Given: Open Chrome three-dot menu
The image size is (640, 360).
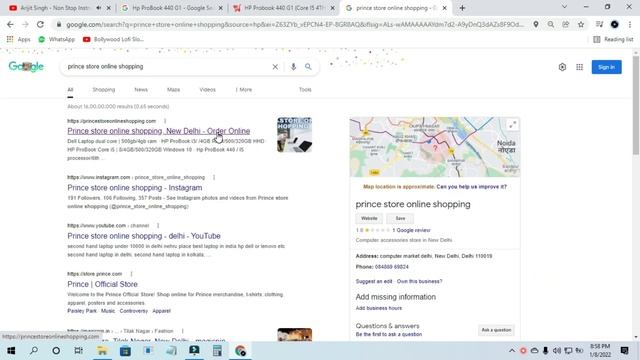Looking at the screenshot, I should pos(629,24).
